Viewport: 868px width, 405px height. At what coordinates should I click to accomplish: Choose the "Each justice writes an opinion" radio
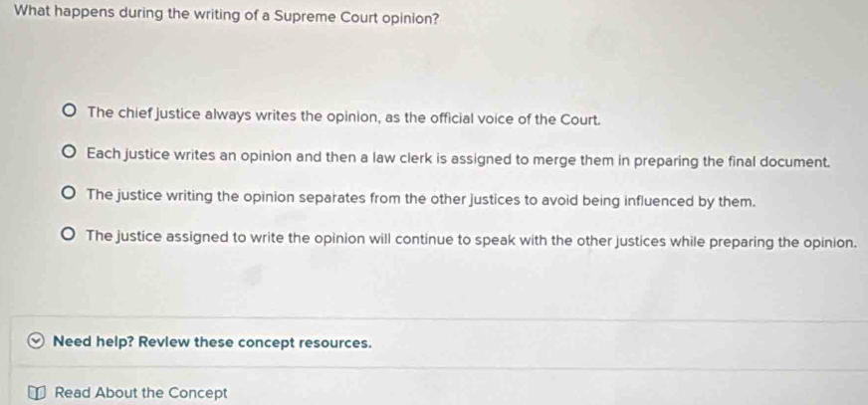pyautogui.click(x=69, y=154)
